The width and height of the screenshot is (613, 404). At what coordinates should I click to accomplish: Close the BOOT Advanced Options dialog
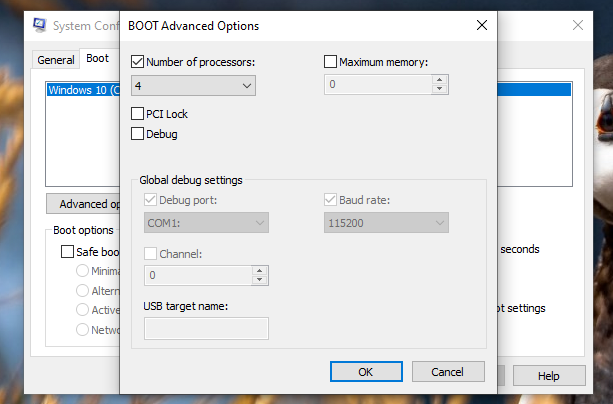click(x=481, y=24)
